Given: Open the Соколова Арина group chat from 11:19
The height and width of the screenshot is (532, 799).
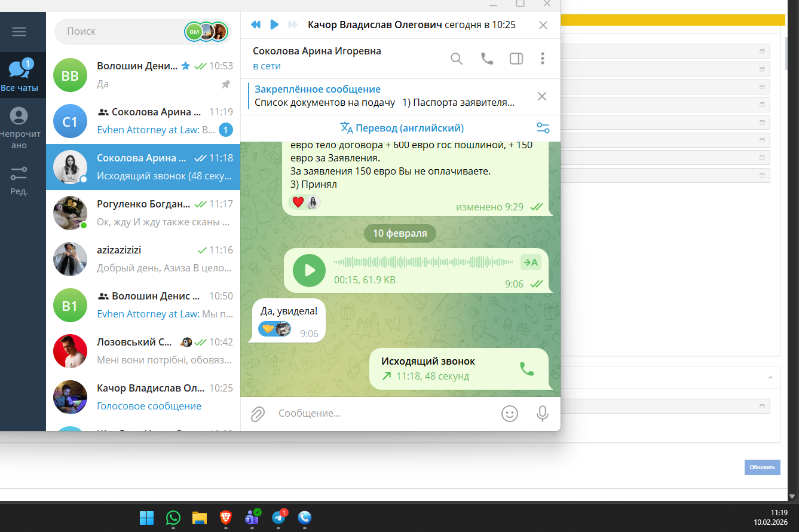Looking at the screenshot, I should [x=143, y=121].
